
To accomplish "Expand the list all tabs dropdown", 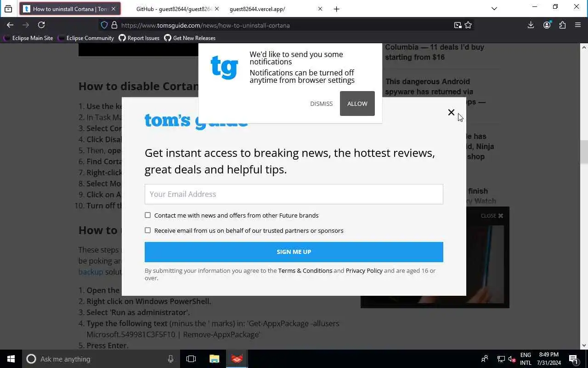I will pos(494,8).
